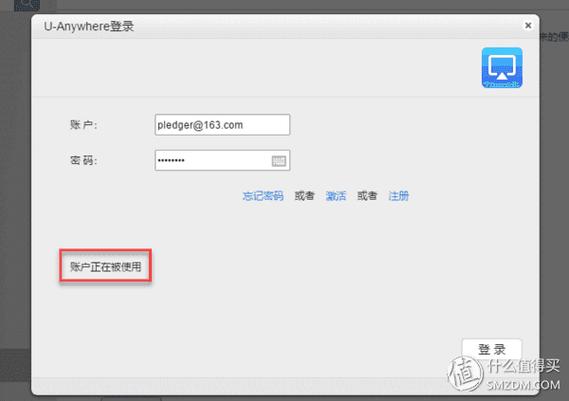The width and height of the screenshot is (569, 401).
Task: Click the 账户: label
Action: (x=83, y=125)
